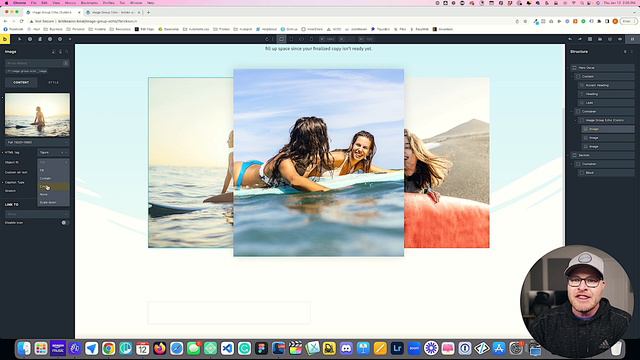This screenshot has width=640, height=360.
Task: Click the undo arrow in builder toolbar
Action: [570, 39]
